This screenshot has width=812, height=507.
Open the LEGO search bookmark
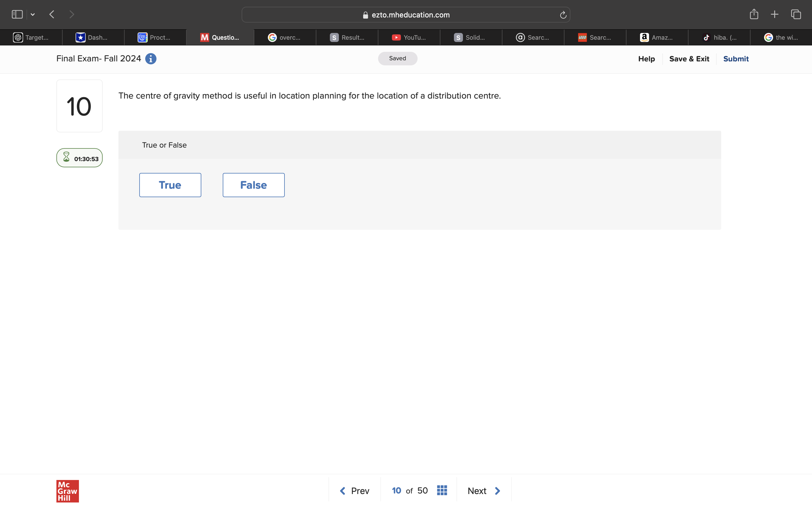tap(595, 37)
